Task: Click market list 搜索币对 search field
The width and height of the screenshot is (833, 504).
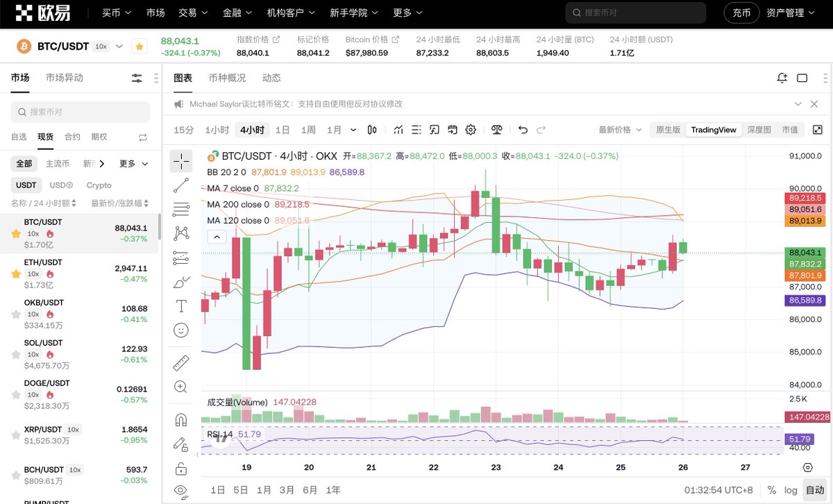Action: tap(81, 112)
